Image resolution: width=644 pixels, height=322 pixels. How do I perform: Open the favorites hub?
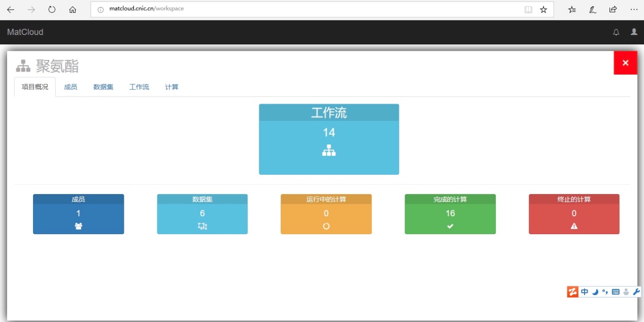point(572,10)
